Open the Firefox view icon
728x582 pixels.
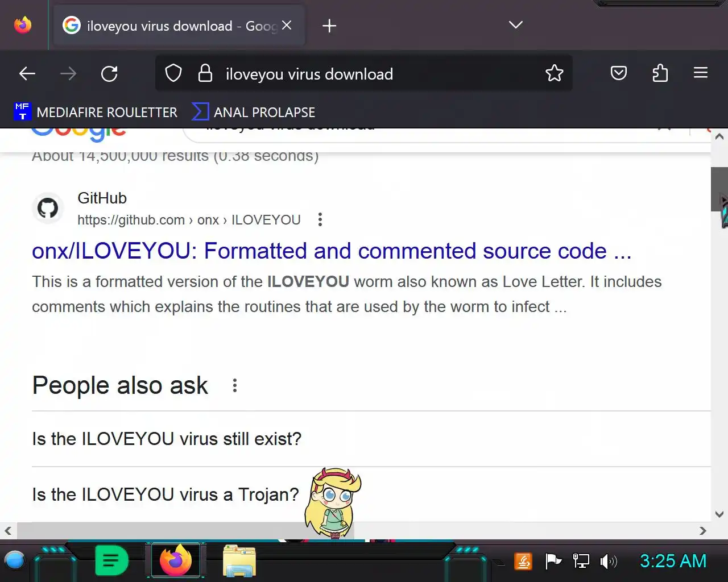pos(23,25)
